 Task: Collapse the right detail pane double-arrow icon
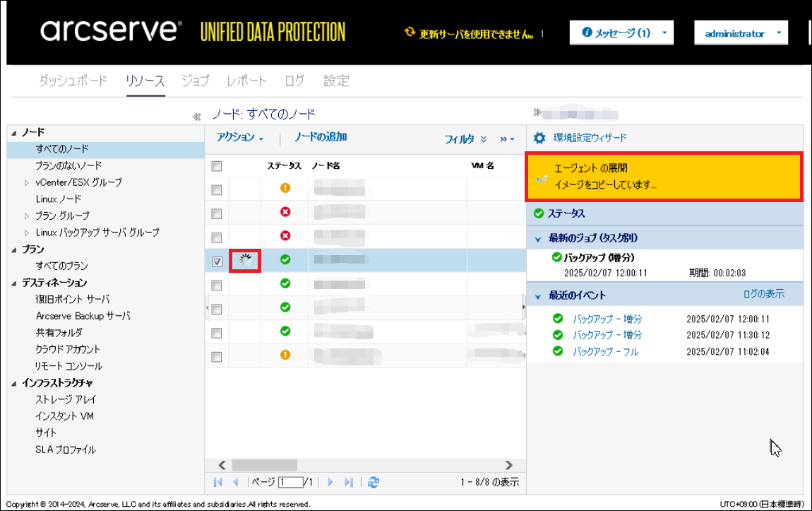pos(537,112)
